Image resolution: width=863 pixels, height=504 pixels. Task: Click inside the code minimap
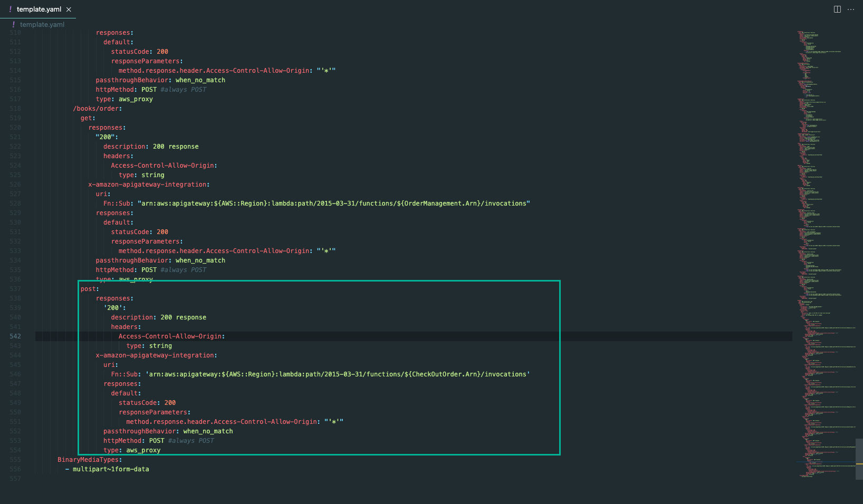[x=826, y=253]
